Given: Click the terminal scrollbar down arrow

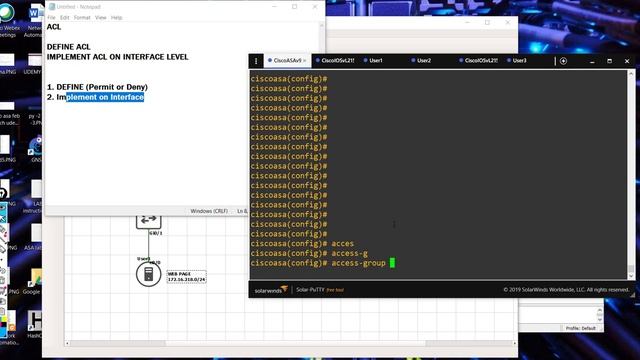Looking at the screenshot, I should coord(631,276).
